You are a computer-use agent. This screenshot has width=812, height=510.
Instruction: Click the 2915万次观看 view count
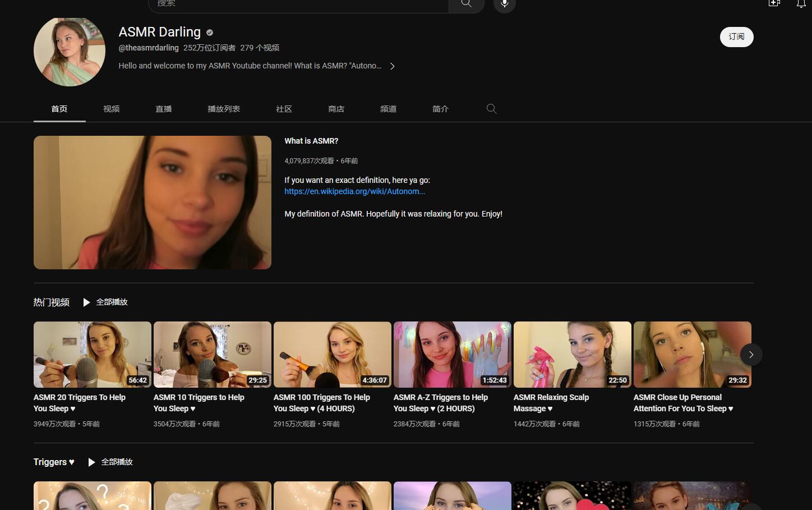coord(294,424)
